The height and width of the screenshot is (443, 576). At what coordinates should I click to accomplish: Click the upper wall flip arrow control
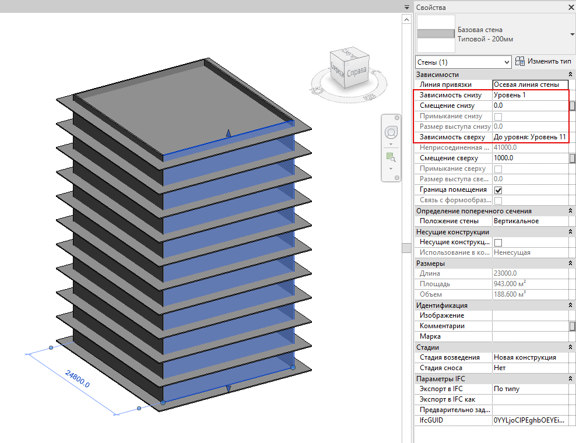tap(228, 133)
